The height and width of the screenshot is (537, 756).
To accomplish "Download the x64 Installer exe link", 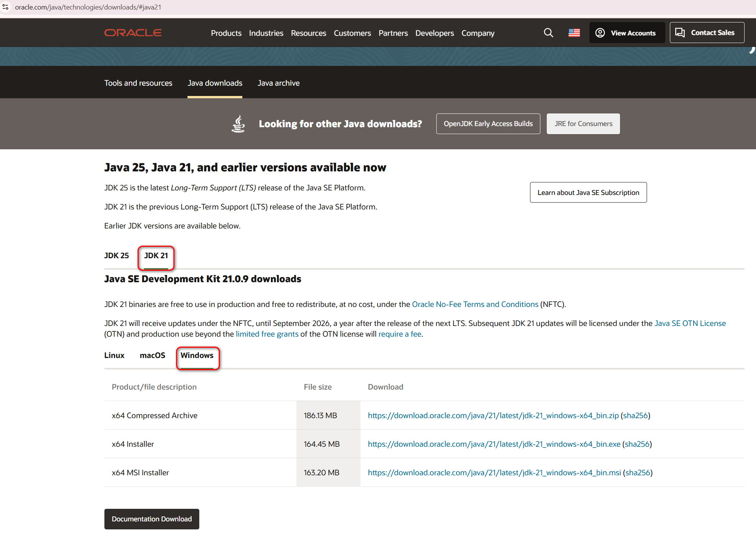I will point(494,444).
